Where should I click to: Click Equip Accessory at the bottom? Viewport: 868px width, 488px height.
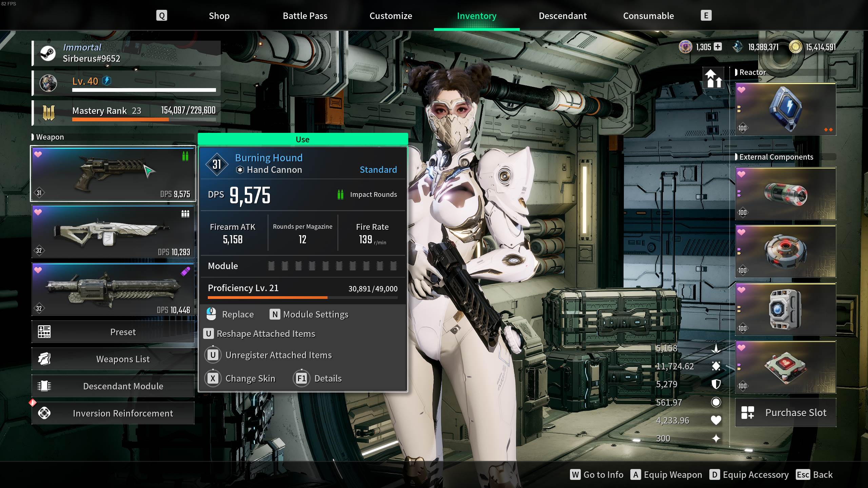[x=749, y=475]
